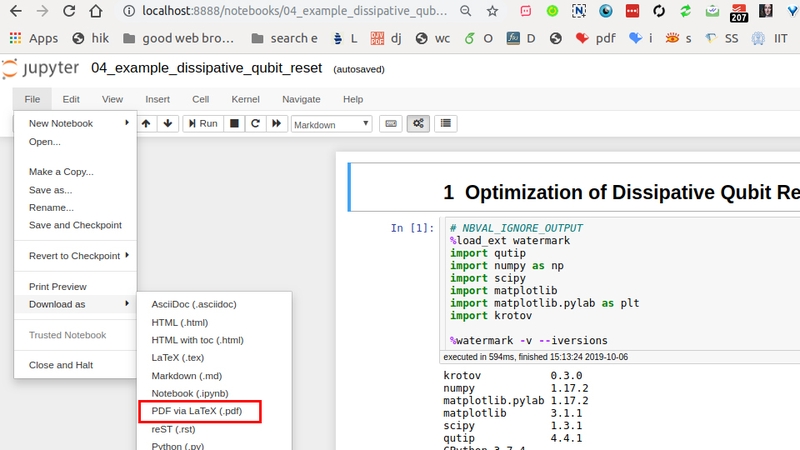Open the browser home page icon
Image resolution: width=800 pixels, height=450 pixels.
coord(95,11)
